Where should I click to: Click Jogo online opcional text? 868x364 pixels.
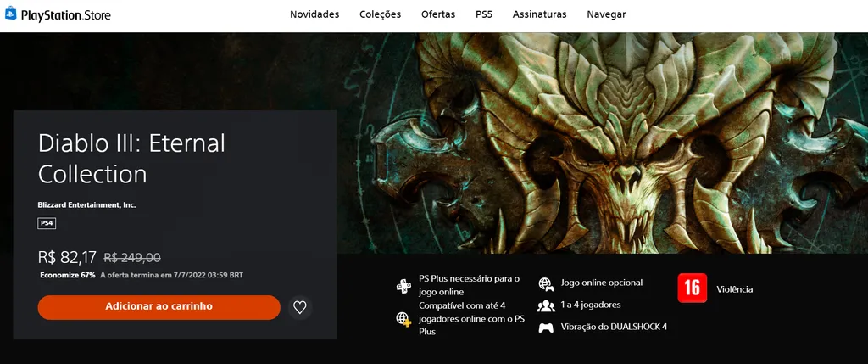click(x=602, y=283)
